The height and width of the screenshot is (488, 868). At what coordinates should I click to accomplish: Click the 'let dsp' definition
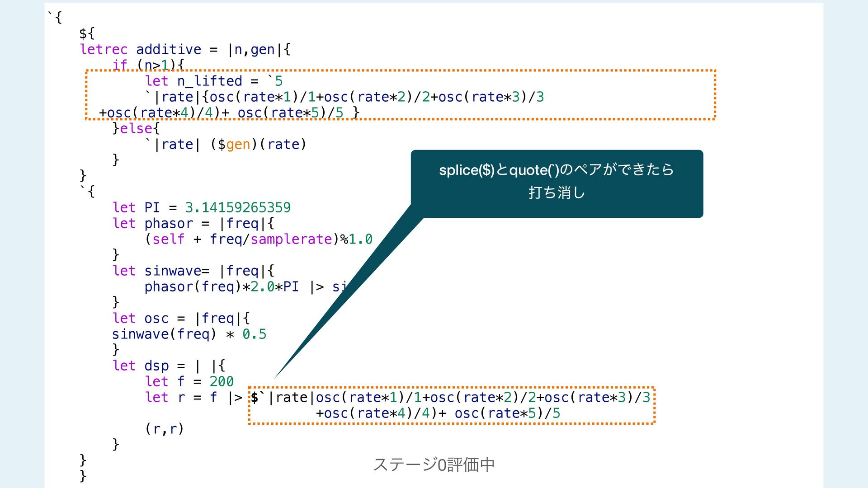tap(140, 366)
